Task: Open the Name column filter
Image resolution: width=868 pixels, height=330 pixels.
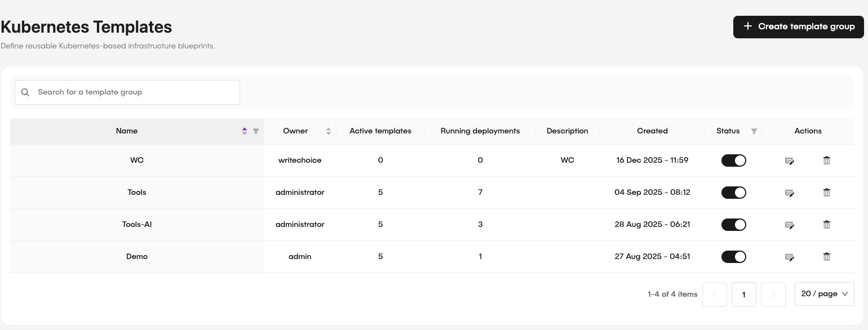Action: pos(255,131)
